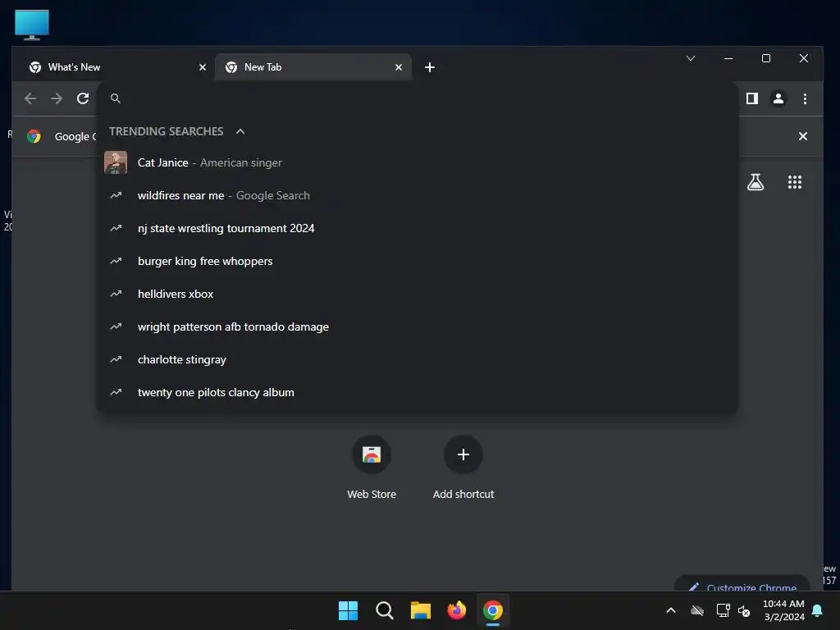Select twenty one pilots clancy album
840x630 pixels.
point(417,393)
